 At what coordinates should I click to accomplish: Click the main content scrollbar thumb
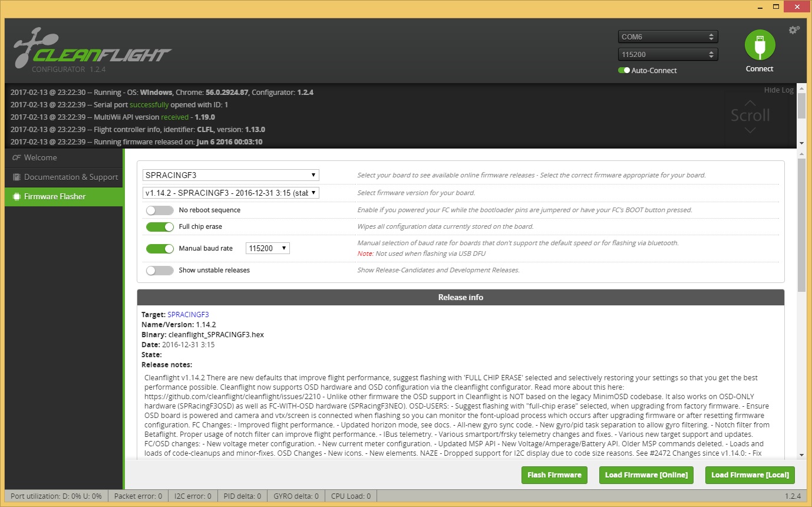(801, 225)
